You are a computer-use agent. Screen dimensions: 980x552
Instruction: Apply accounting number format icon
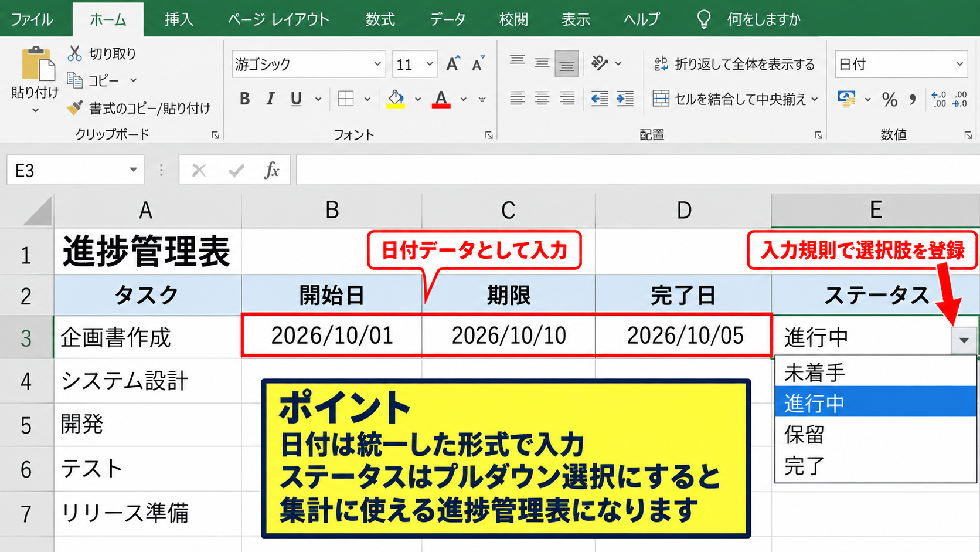click(846, 99)
